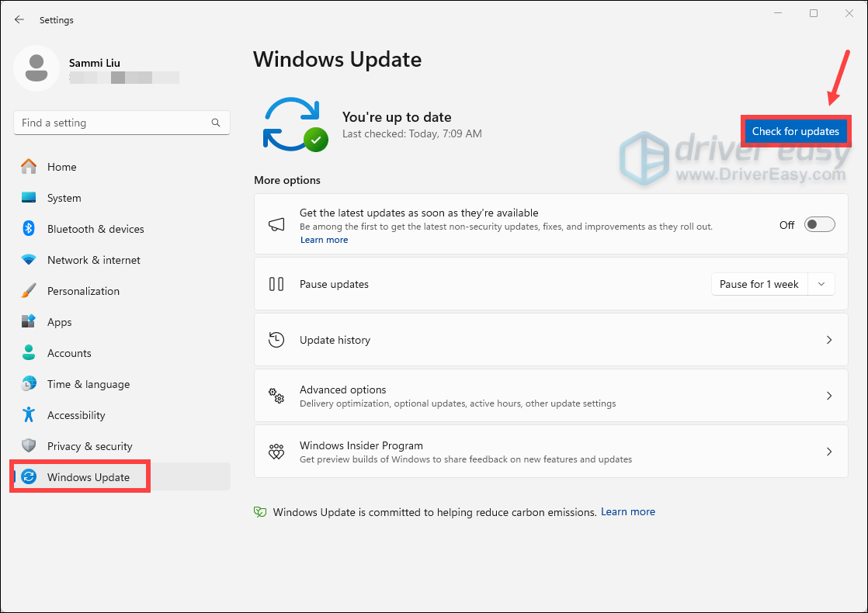Image resolution: width=868 pixels, height=613 pixels.
Task: Click the Privacy & security shield icon
Action: (x=29, y=446)
